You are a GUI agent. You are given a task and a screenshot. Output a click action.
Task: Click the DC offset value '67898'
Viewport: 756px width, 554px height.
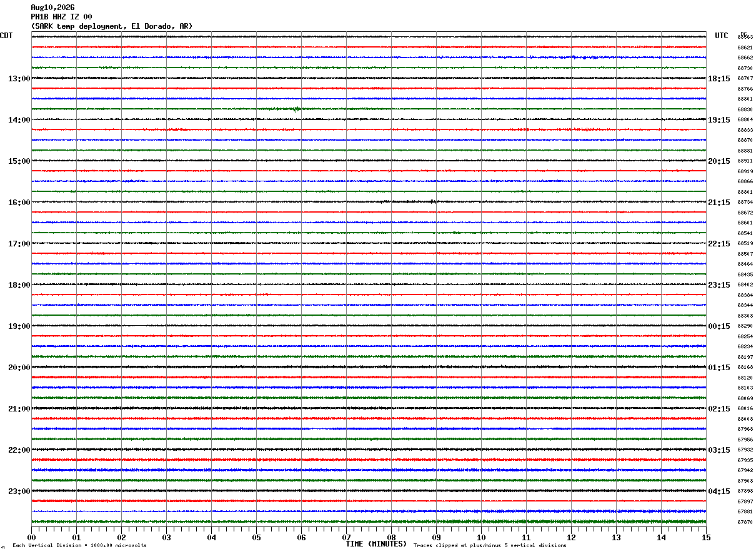point(745,491)
